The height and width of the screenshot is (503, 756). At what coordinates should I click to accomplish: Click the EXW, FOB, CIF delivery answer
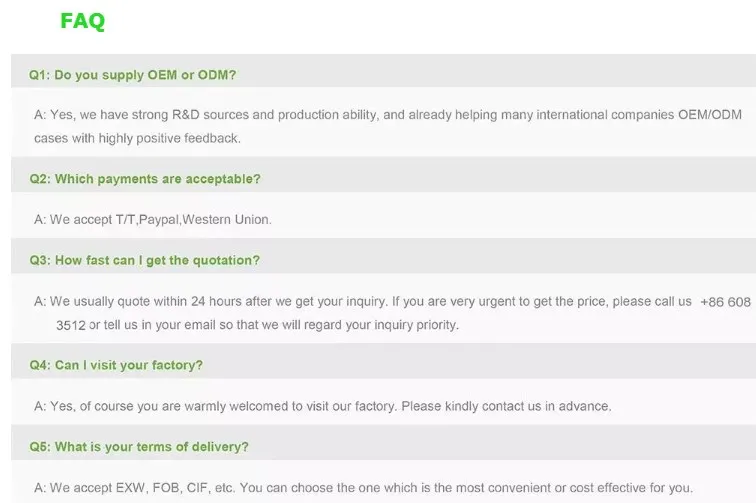point(363,488)
